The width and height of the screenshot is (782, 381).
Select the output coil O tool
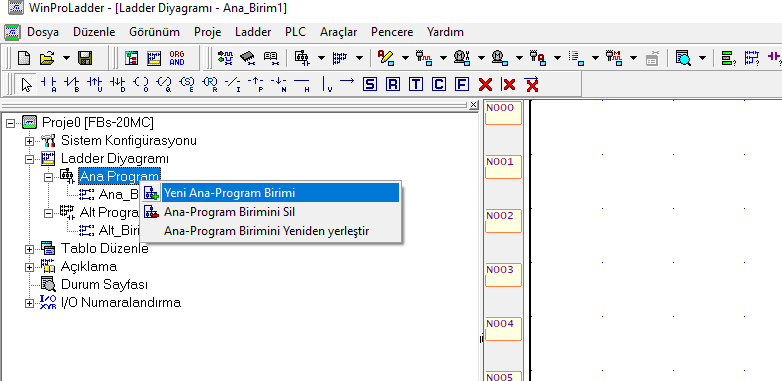(x=141, y=84)
